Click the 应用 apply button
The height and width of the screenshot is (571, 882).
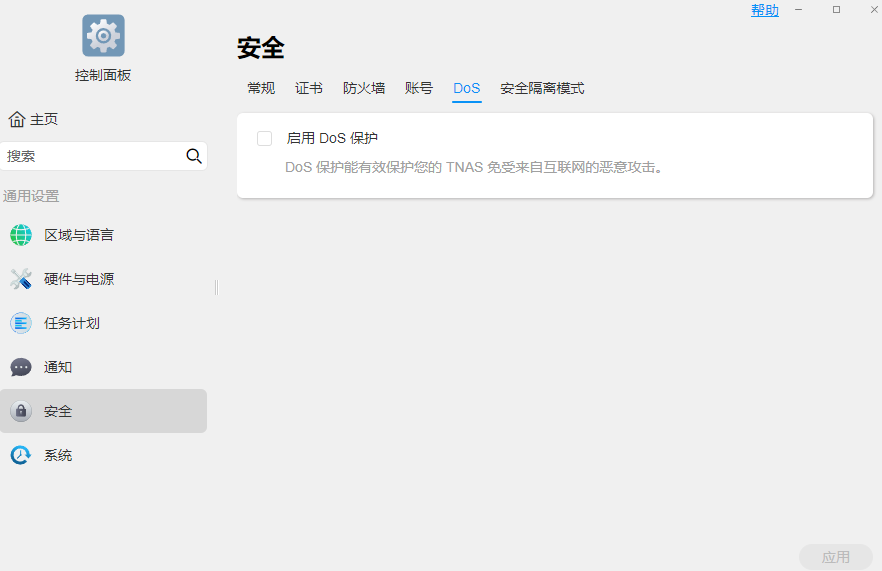tap(836, 557)
